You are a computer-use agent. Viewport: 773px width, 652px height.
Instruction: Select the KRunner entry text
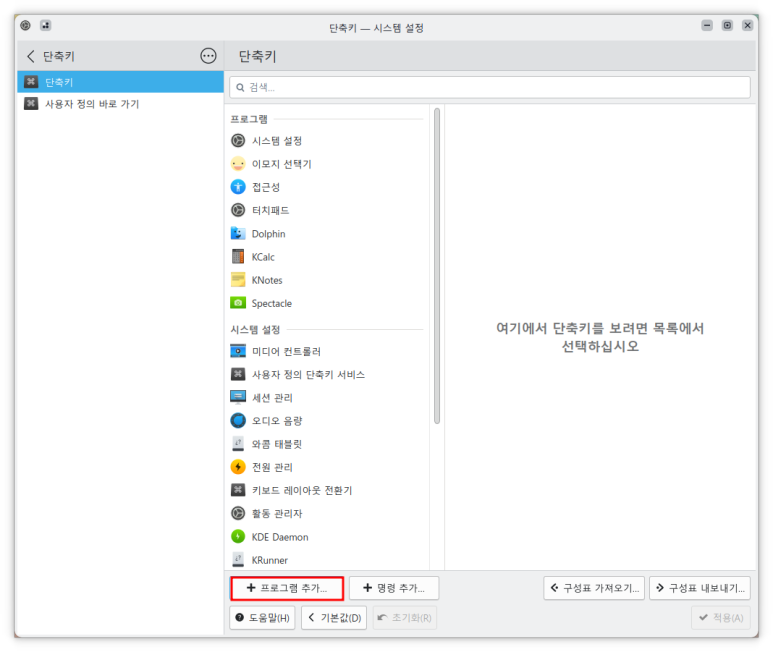270,560
